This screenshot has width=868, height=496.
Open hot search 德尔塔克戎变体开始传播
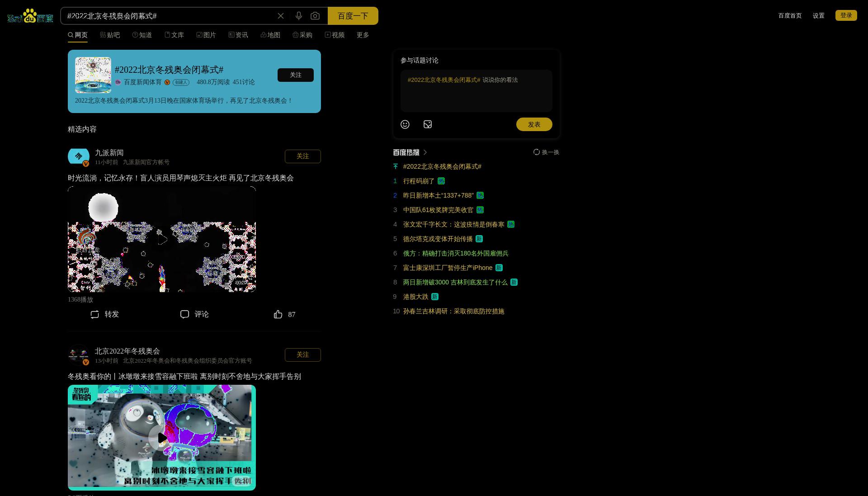(x=438, y=239)
